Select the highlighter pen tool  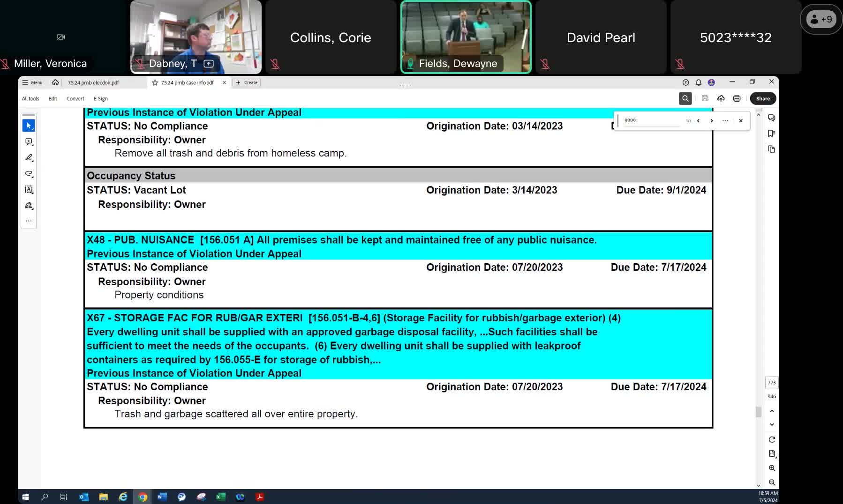click(x=29, y=157)
